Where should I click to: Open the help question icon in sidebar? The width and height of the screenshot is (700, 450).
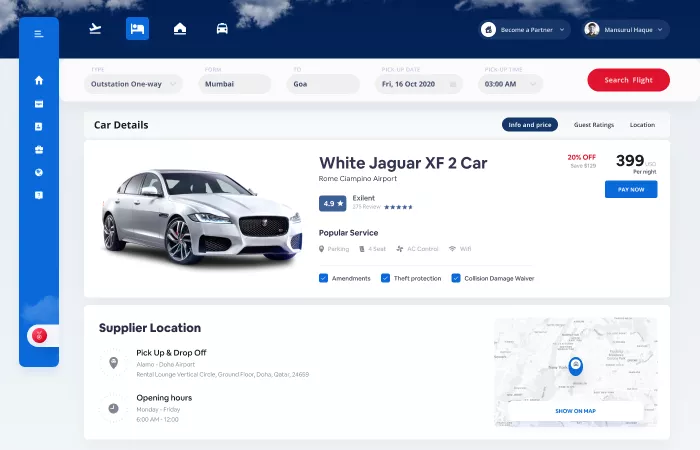point(39,195)
